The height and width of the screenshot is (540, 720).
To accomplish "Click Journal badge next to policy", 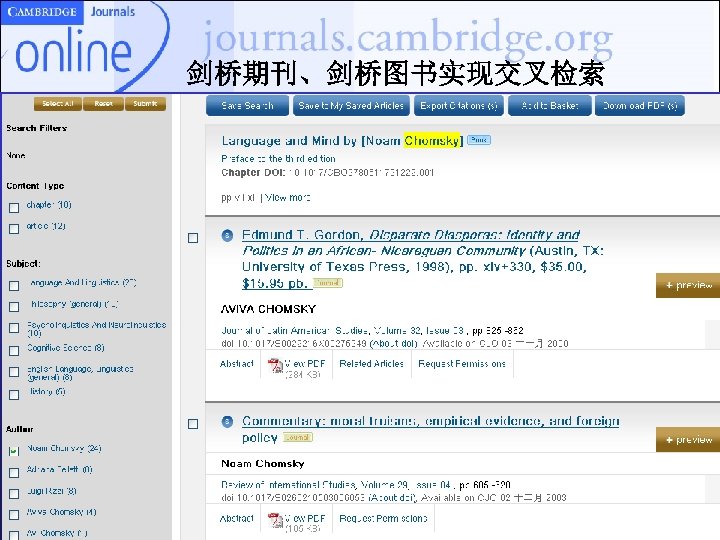I will click(298, 437).
